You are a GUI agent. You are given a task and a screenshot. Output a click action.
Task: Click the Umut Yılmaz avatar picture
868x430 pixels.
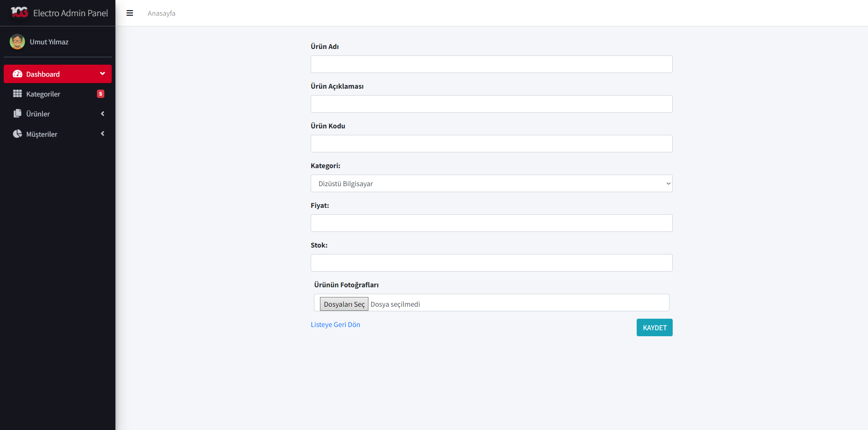(18, 42)
